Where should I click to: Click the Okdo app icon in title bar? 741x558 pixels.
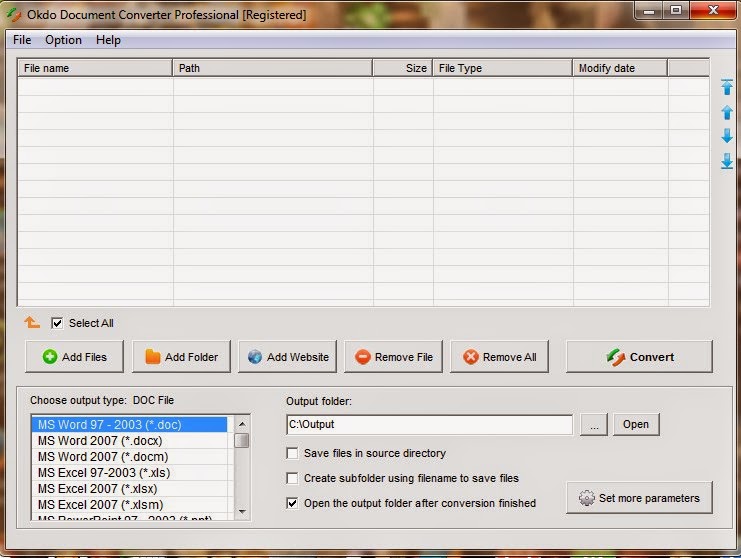tap(14, 15)
